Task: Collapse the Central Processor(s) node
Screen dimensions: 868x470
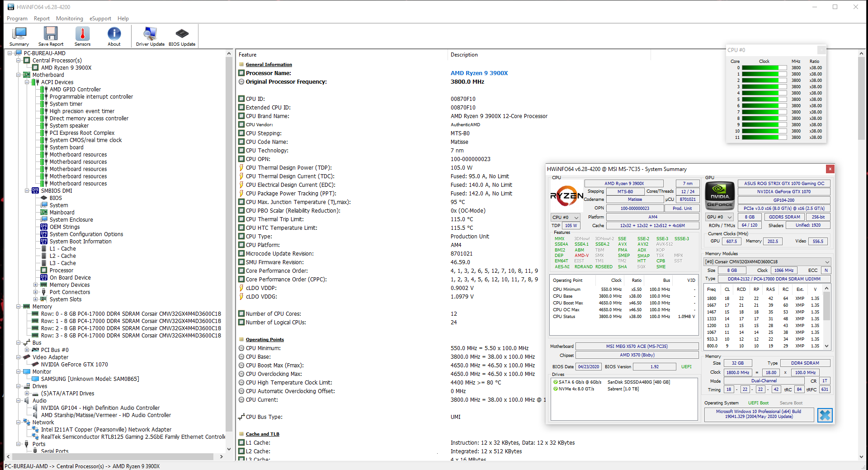Action: click(x=19, y=61)
